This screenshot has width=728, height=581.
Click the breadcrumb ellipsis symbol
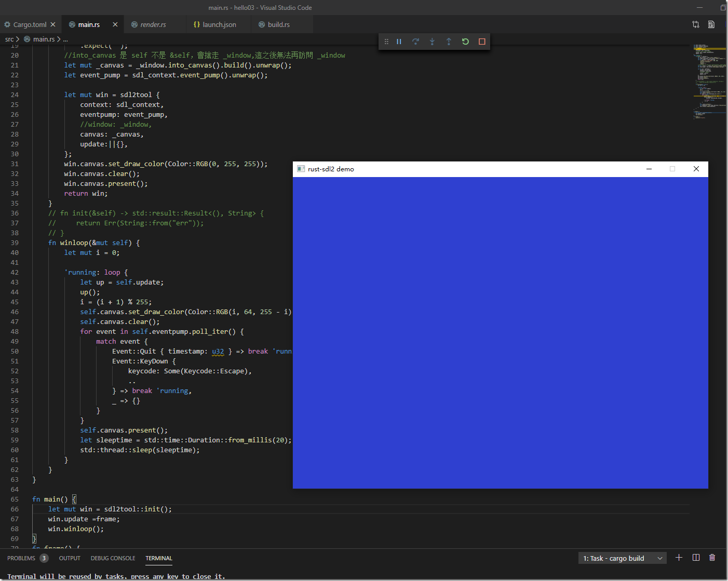[65, 39]
